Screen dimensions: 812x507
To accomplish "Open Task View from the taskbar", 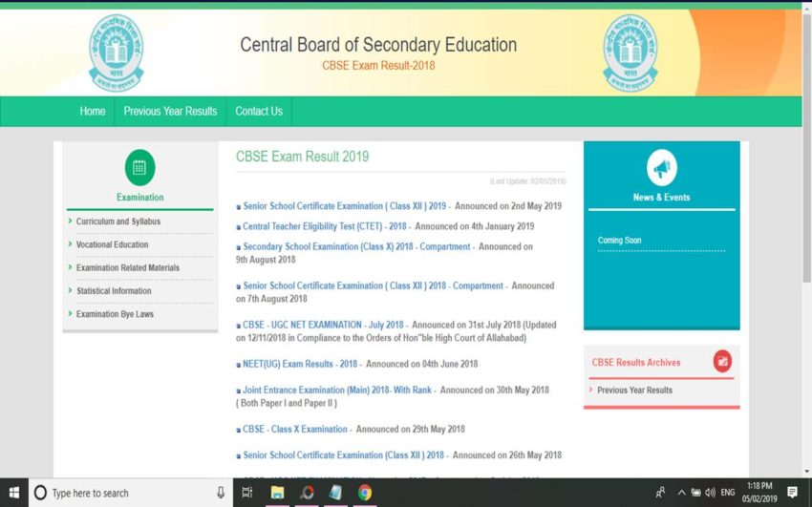I will [x=247, y=493].
